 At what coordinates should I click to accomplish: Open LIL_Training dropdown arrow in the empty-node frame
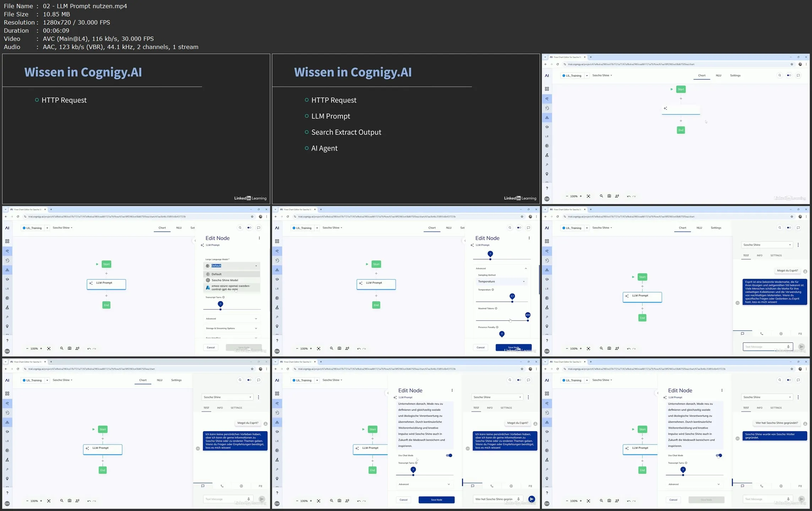pos(587,76)
